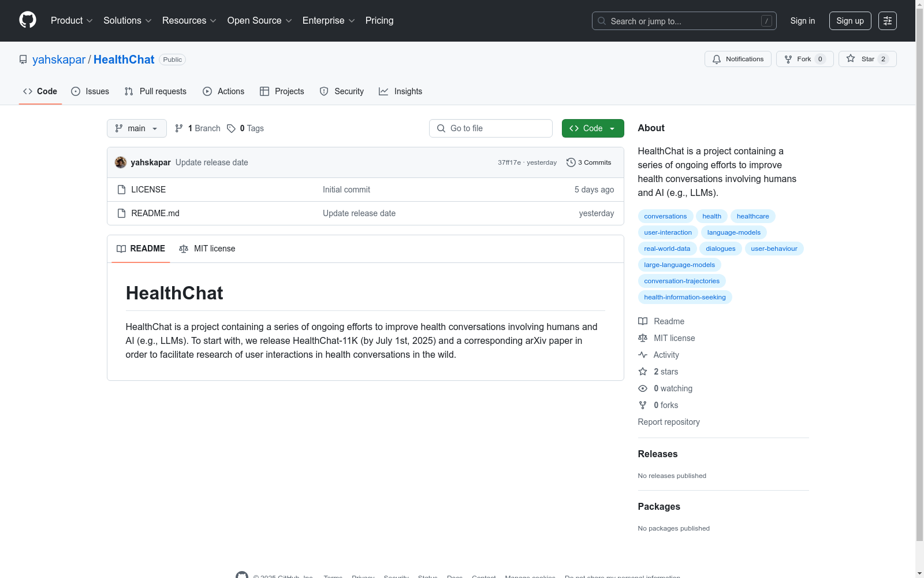Image resolution: width=924 pixels, height=578 pixels.
Task: Open the Releases section heading link
Action: point(658,454)
